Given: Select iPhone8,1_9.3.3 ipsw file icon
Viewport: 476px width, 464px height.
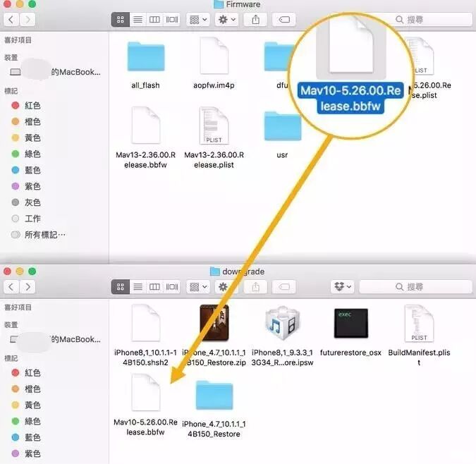Looking at the screenshot, I should coord(282,324).
